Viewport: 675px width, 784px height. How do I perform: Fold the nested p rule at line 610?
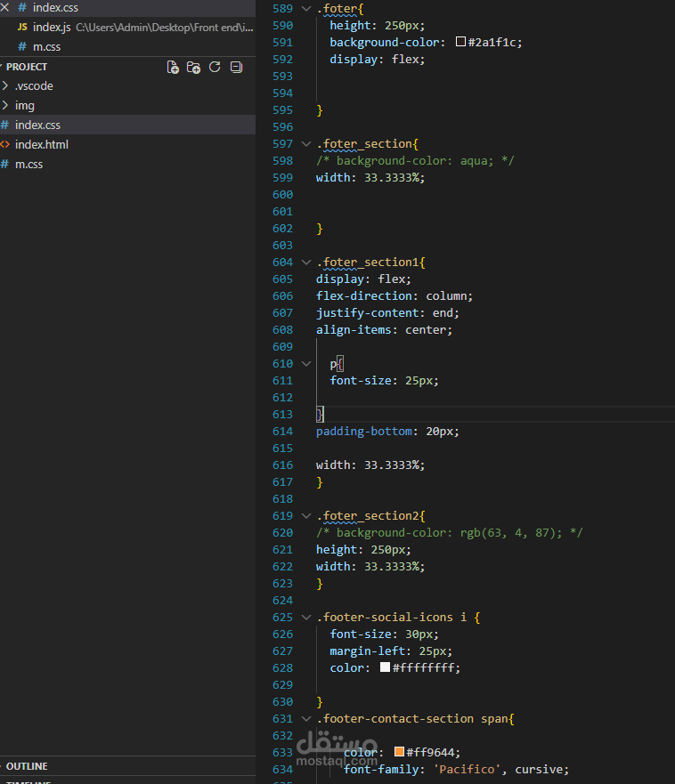(306, 363)
